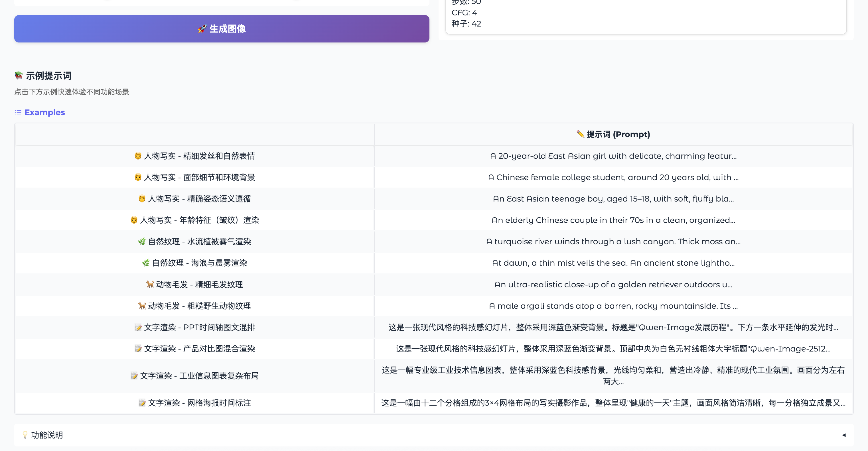Click the memo icon for 工业信息图表复杂布局
The height and width of the screenshot is (451, 868).
coord(134,375)
